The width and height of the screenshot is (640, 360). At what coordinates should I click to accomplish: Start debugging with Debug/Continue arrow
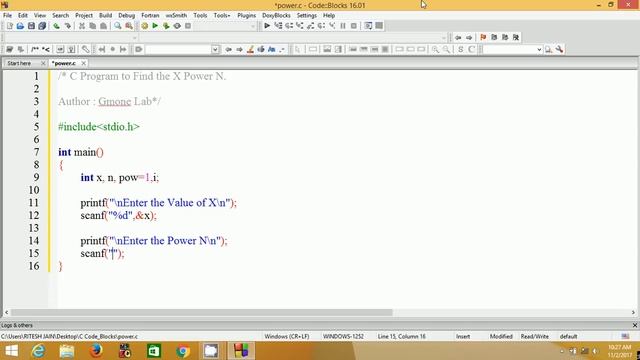(x=267, y=26)
